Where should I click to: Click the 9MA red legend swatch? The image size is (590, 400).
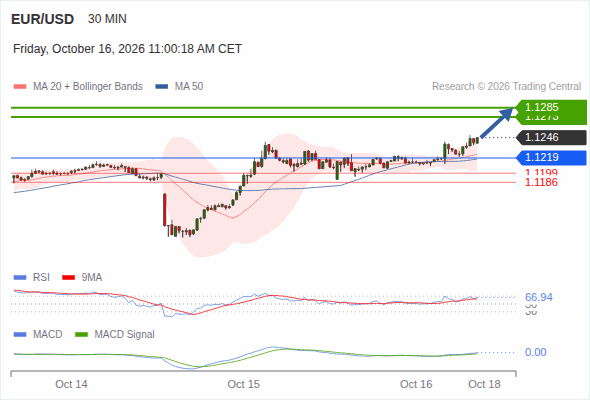coord(68,278)
